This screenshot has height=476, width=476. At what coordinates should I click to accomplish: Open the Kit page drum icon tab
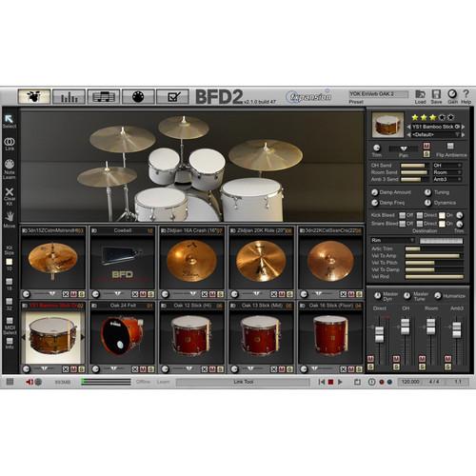pos(34,96)
